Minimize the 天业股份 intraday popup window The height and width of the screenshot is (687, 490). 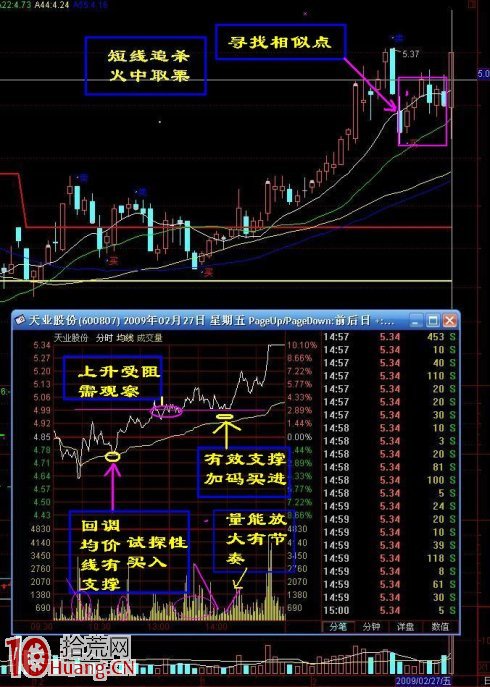(x=417, y=320)
